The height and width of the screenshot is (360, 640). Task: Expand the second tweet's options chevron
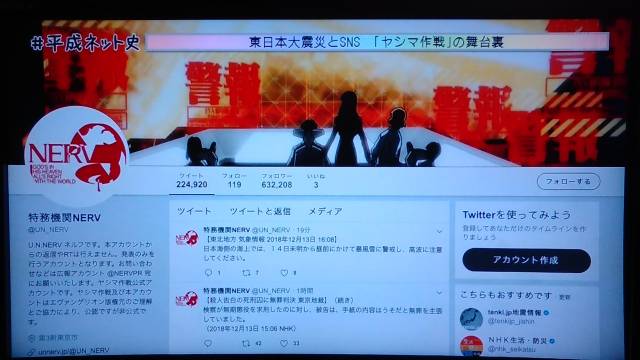(439, 293)
